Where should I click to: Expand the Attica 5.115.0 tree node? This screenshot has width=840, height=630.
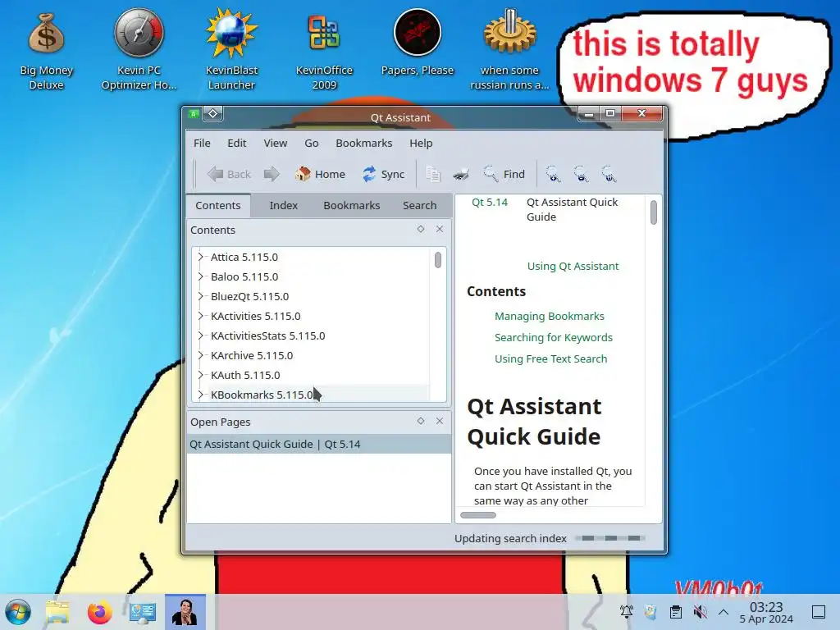(x=200, y=257)
